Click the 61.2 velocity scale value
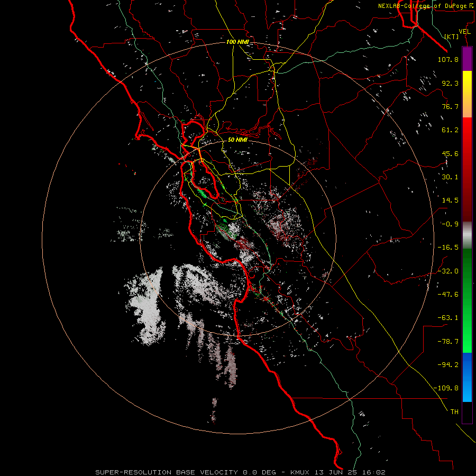Viewport: 476px width, 476px height. pos(450,130)
